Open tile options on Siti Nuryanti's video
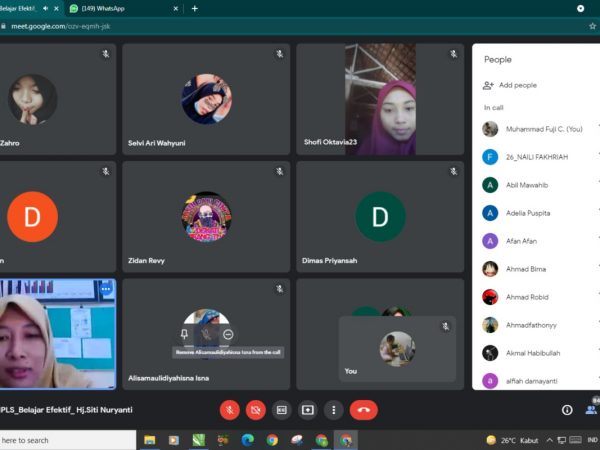This screenshot has width=600, height=450. click(105, 289)
